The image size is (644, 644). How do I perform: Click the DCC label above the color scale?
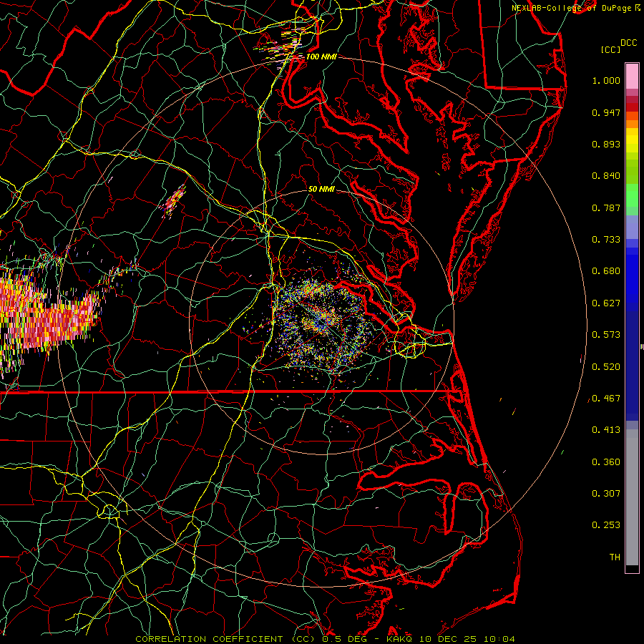coord(628,43)
